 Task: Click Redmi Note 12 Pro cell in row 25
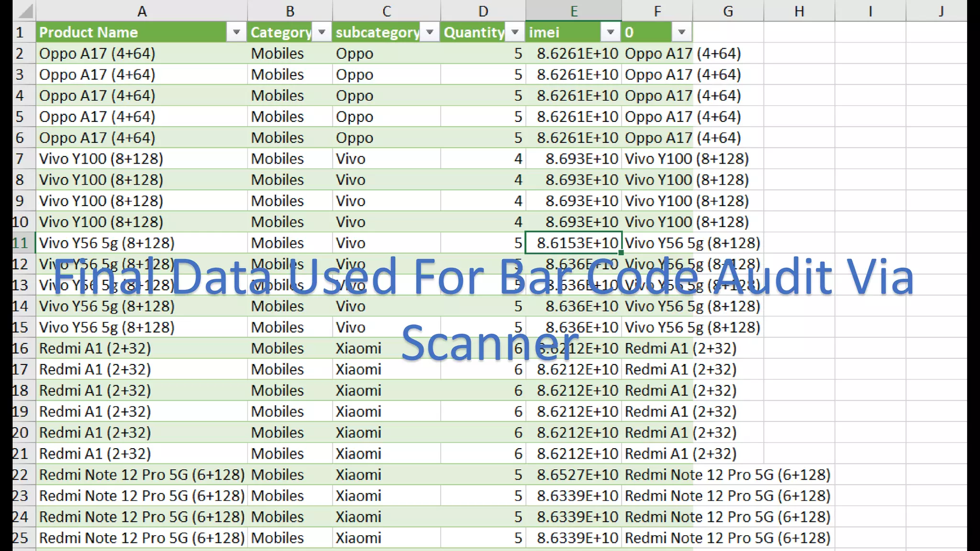[142, 538]
